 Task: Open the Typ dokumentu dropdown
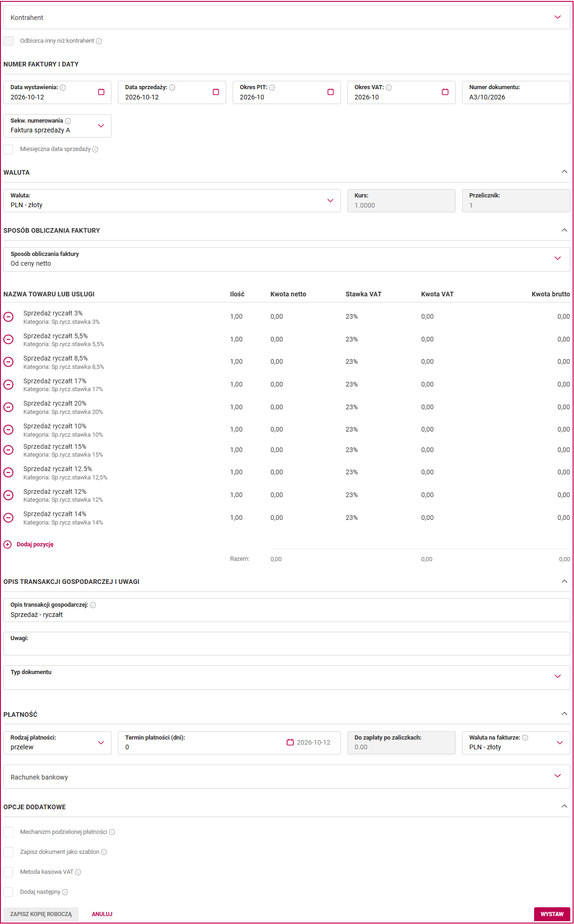click(x=287, y=677)
